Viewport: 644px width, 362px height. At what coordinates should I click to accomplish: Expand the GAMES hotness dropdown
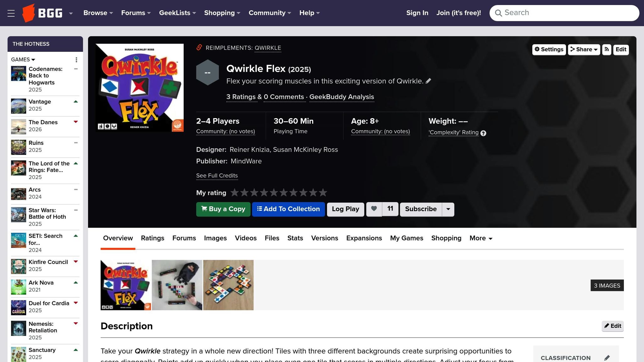tap(23, 59)
